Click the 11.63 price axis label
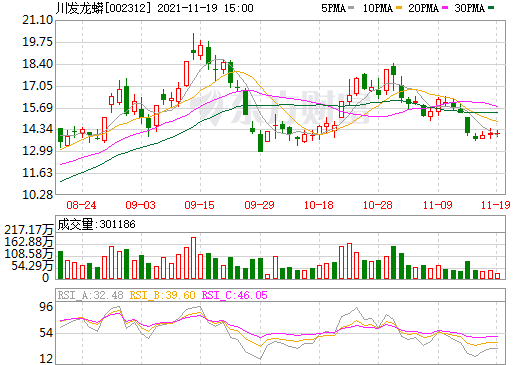 coord(37,173)
